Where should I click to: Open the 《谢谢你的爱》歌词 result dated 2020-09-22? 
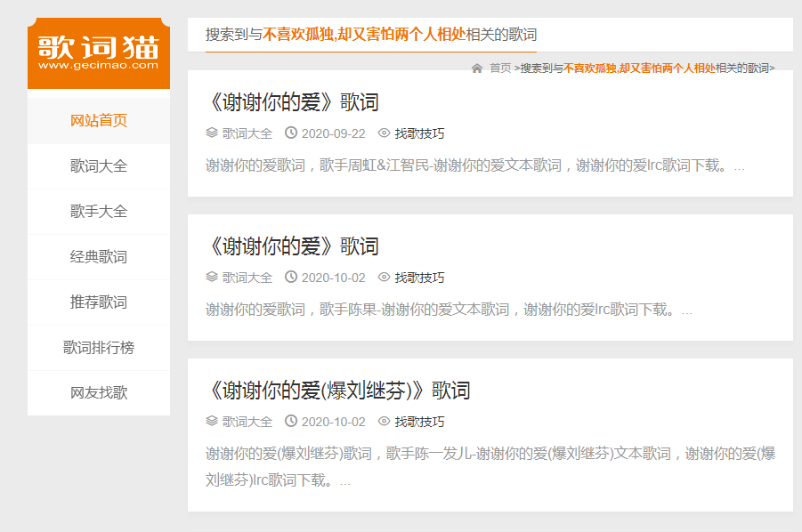click(293, 102)
